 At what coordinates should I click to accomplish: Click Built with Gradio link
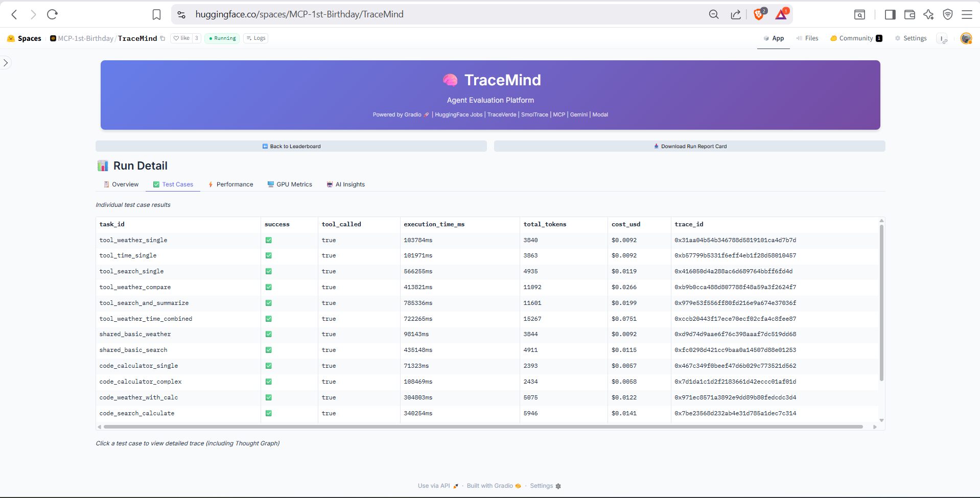[x=494, y=486]
